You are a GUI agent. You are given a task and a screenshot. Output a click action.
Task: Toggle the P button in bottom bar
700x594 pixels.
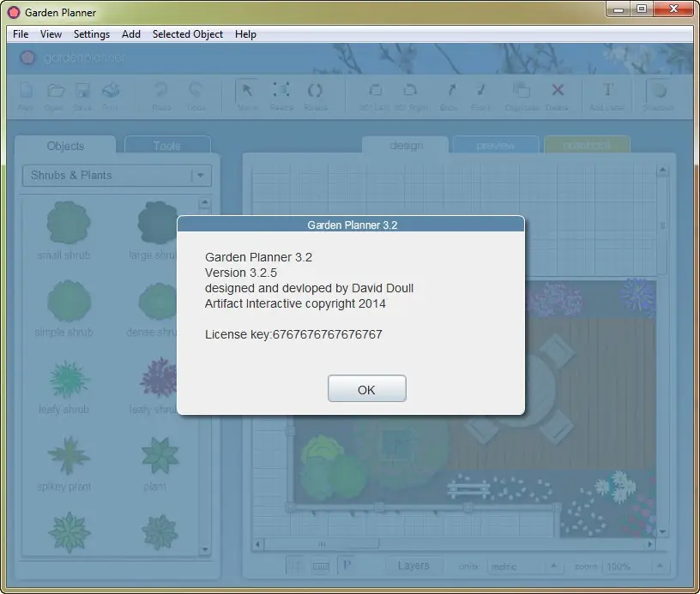[x=347, y=566]
